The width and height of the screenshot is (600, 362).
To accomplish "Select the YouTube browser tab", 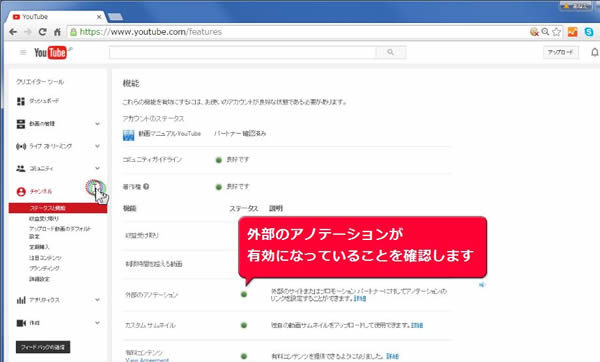I will (x=55, y=17).
